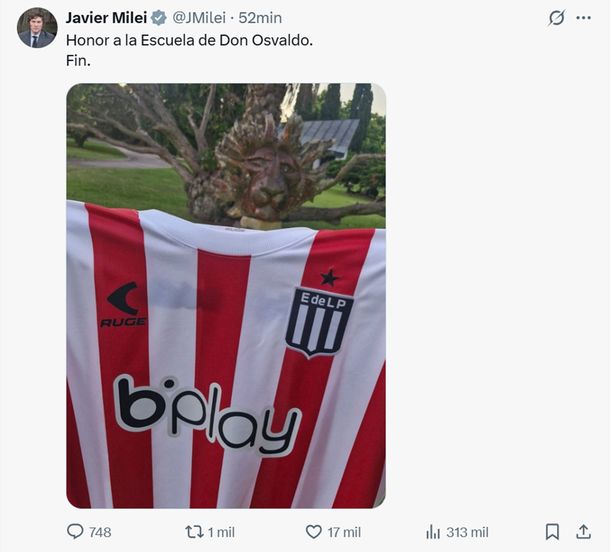Bookmark this tweet
The width and height of the screenshot is (610, 552).
[x=552, y=532]
